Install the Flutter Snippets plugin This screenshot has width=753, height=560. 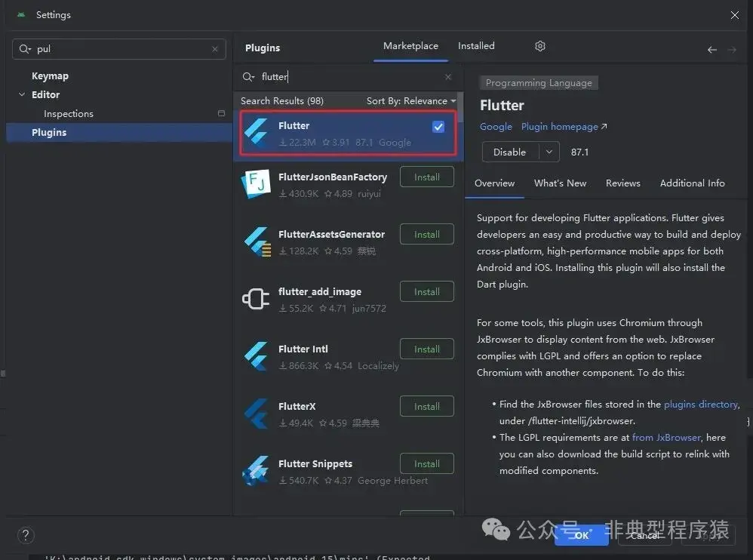tap(426, 464)
